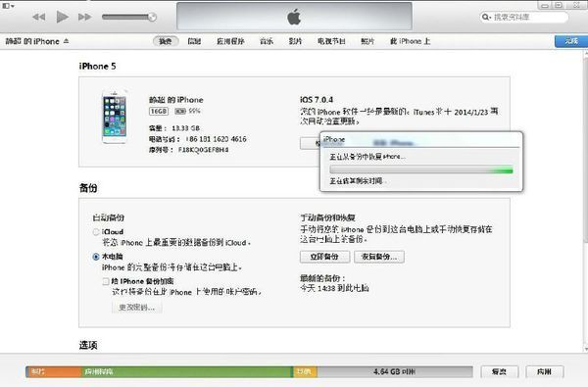
Task: Click the iPhone 5 device thumbnail image
Action: (x=115, y=117)
